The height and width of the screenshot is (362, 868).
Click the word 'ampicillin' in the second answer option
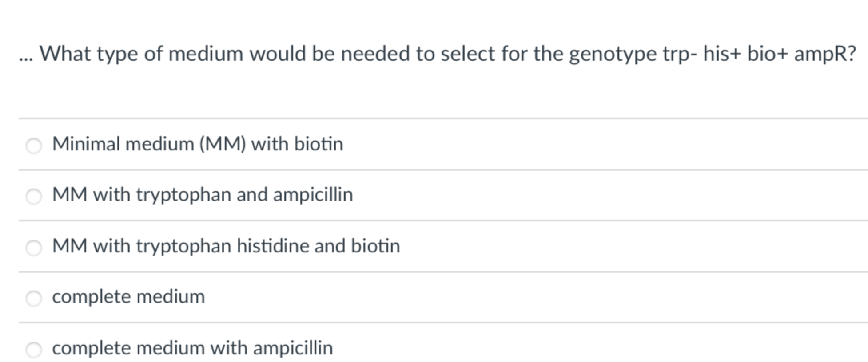[x=313, y=195]
